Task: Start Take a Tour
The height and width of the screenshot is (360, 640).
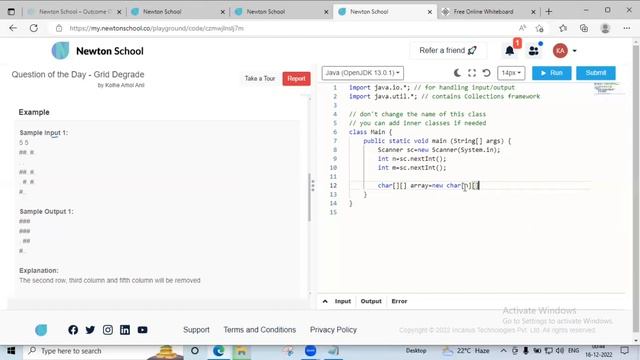Action: [260, 78]
